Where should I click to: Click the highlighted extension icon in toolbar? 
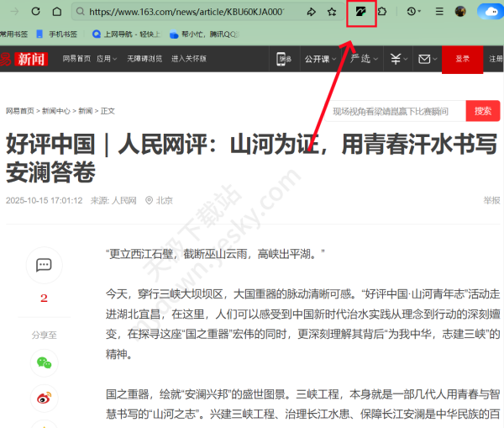[361, 13]
